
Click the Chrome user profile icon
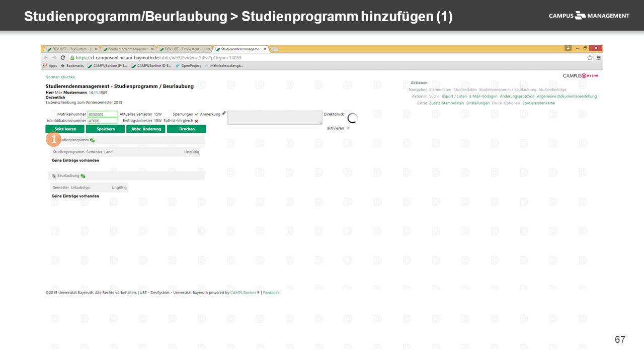coord(568,48)
